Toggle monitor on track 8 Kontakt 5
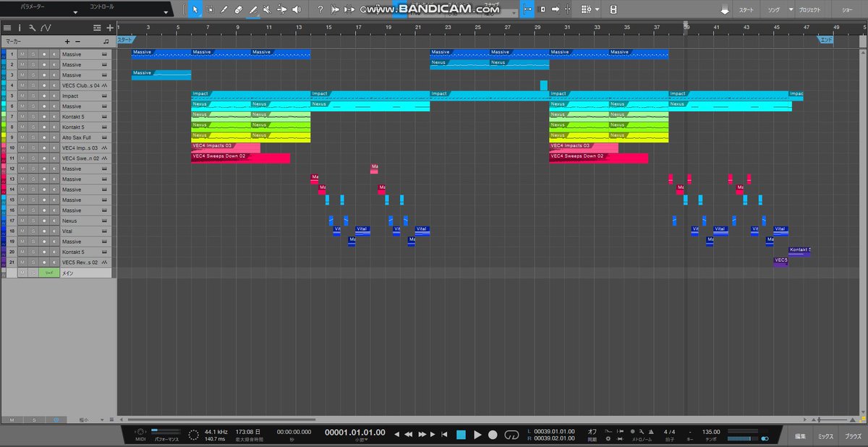 point(54,127)
